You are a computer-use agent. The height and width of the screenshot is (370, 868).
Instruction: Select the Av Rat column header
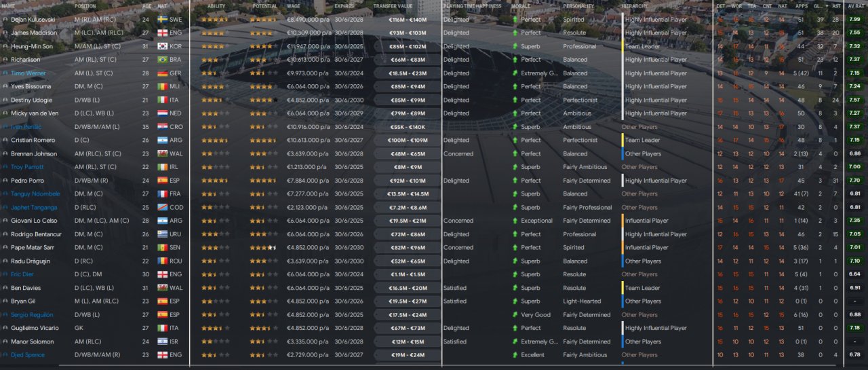click(855, 6)
